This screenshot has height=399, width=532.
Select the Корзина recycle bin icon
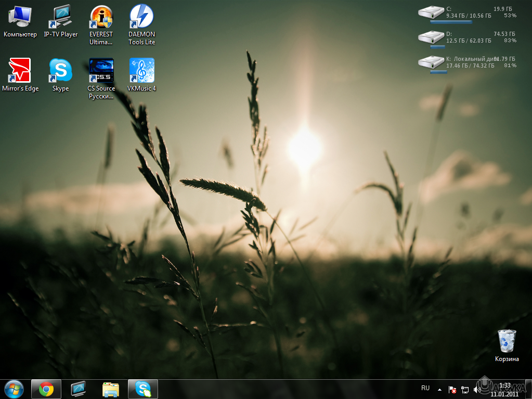(x=507, y=342)
